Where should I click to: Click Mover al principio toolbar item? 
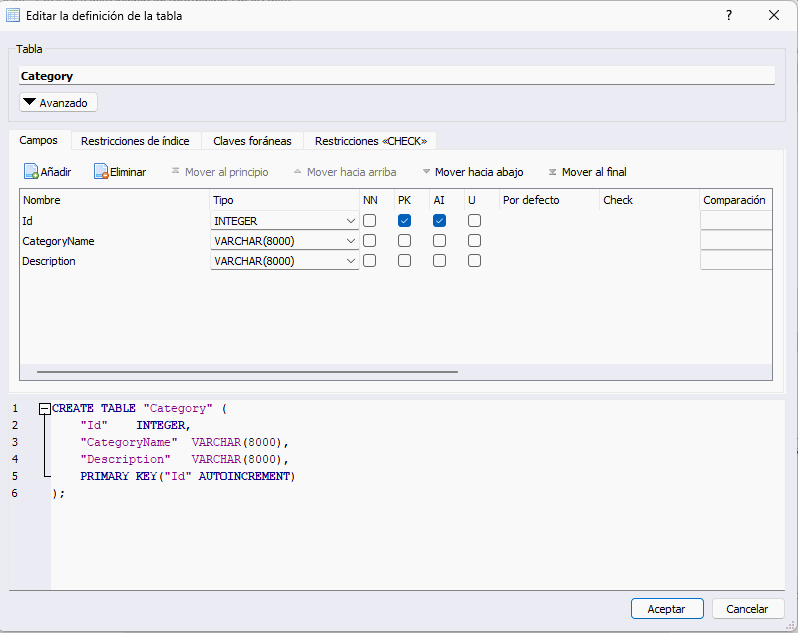(220, 172)
